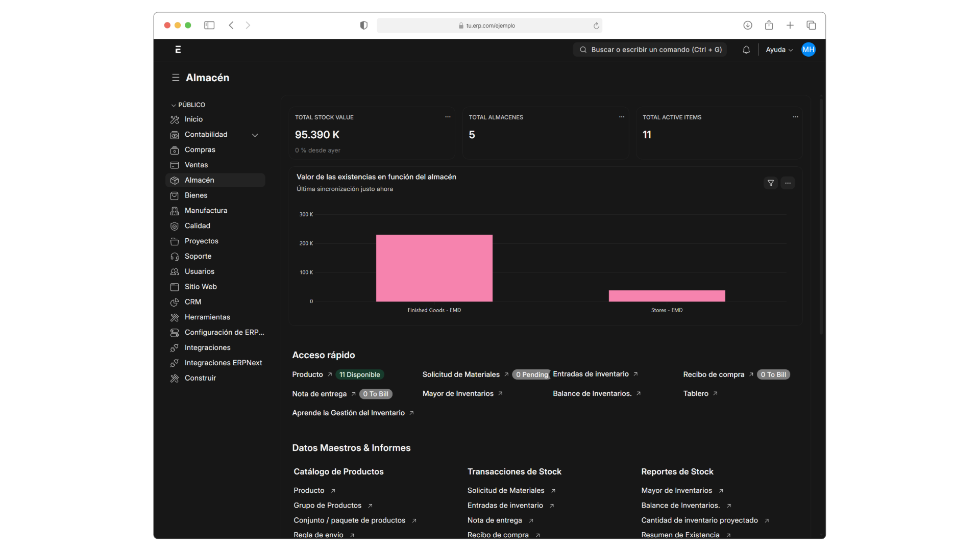Toggle the Safari sidebar panel button
Viewport: 980px width, 551px height.
pyautogui.click(x=209, y=26)
